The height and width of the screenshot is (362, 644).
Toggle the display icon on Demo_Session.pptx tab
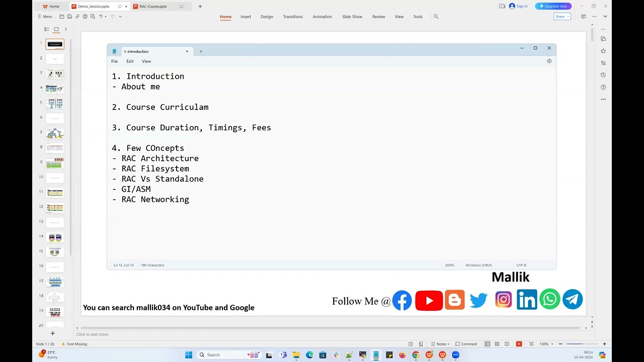120,7
